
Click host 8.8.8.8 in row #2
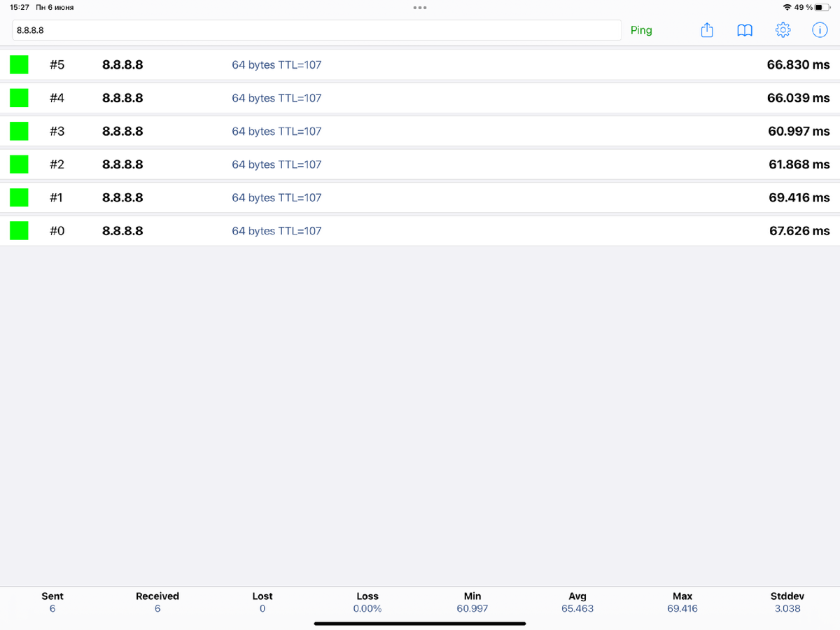click(x=122, y=164)
